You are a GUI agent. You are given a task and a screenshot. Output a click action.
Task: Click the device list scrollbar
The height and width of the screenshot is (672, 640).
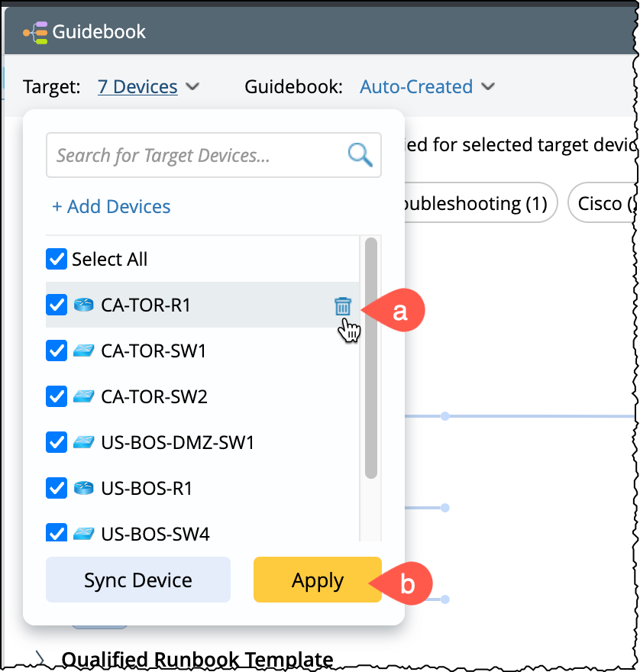[371, 359]
